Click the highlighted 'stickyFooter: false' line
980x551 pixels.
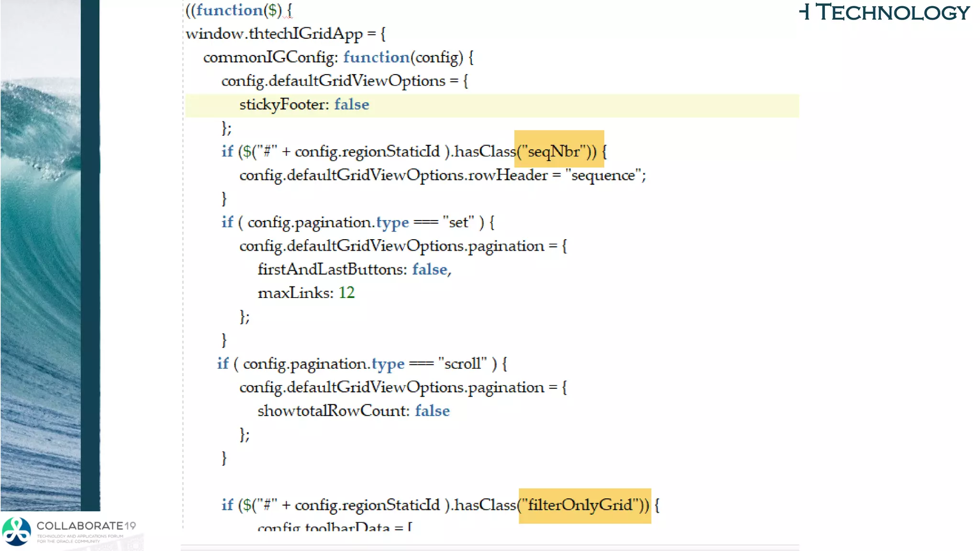click(492, 105)
